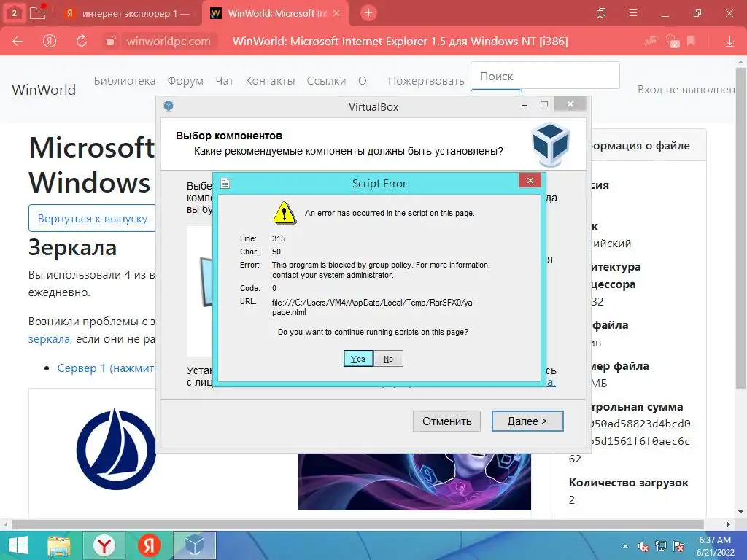
Task: Open the bookmarks panel icon in title bar
Action: click(x=601, y=13)
